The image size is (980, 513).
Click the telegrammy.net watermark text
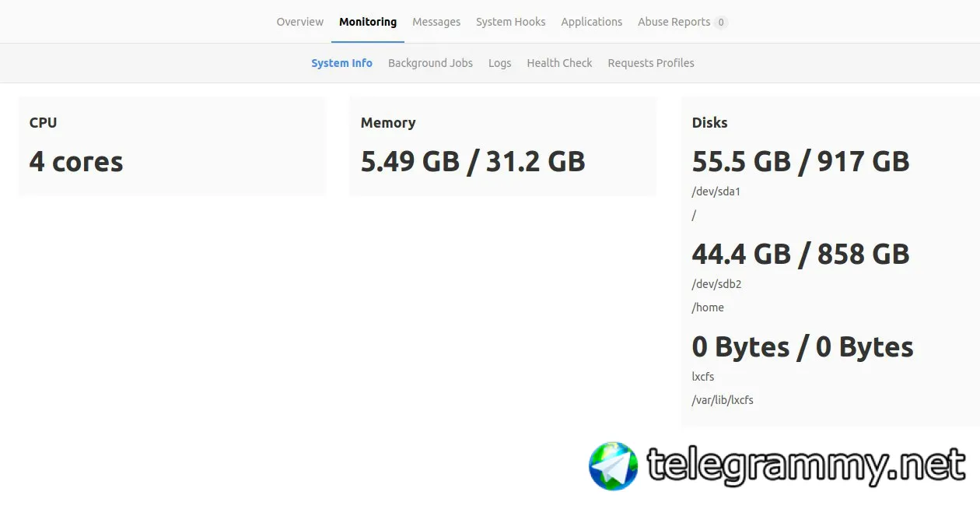[807, 466]
